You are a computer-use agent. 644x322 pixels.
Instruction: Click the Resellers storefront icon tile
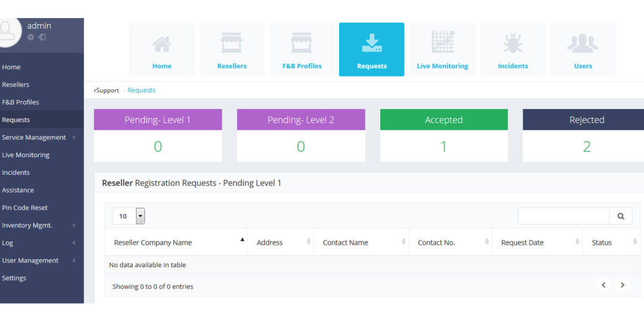pos(232,49)
